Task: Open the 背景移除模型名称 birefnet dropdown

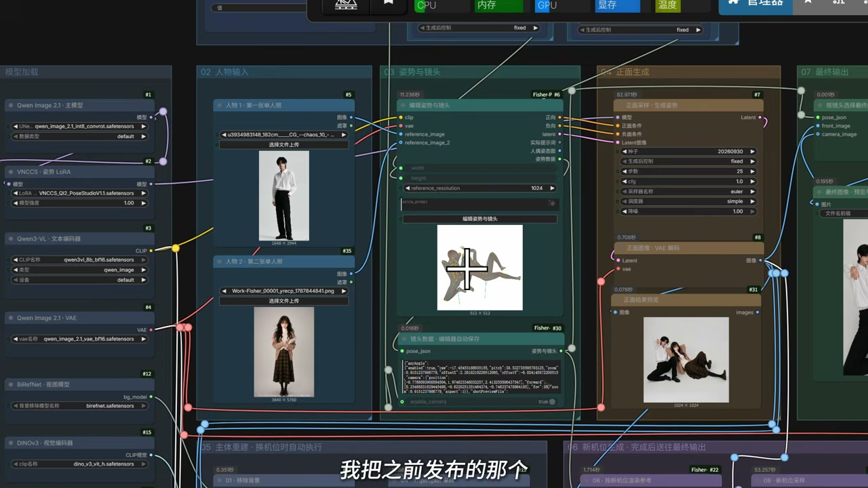Action: [80, 406]
